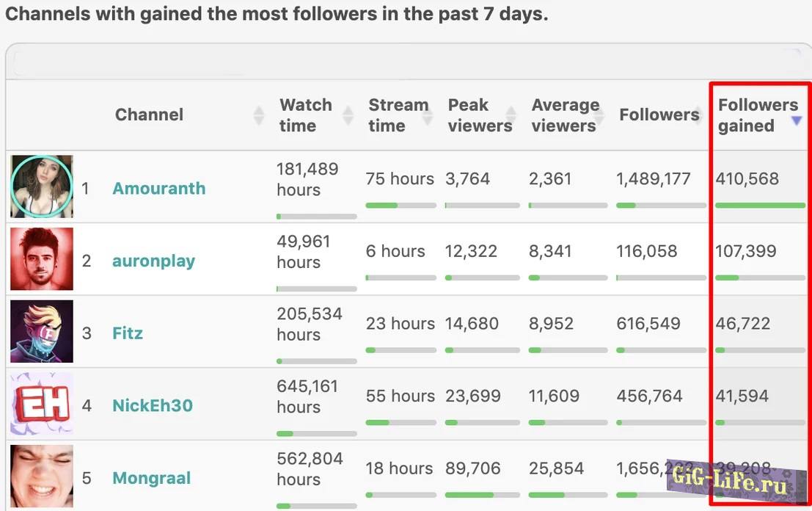
Task: Click Amouranth's followers gained progress bar
Action: pos(760,206)
